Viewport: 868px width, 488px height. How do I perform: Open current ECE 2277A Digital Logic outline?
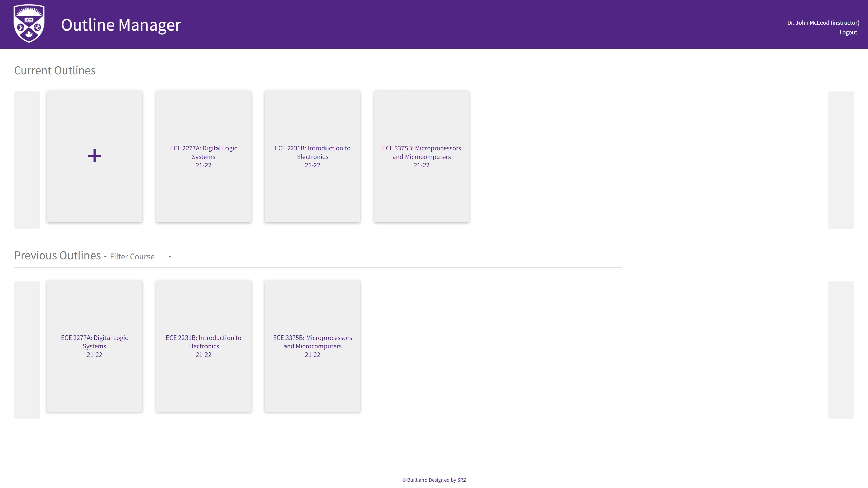click(x=203, y=157)
